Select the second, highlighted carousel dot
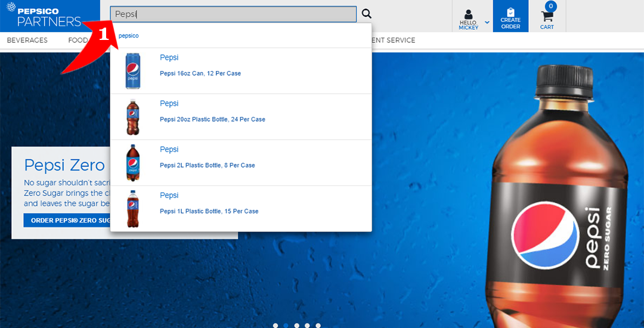This screenshot has width=644, height=328. (x=286, y=326)
